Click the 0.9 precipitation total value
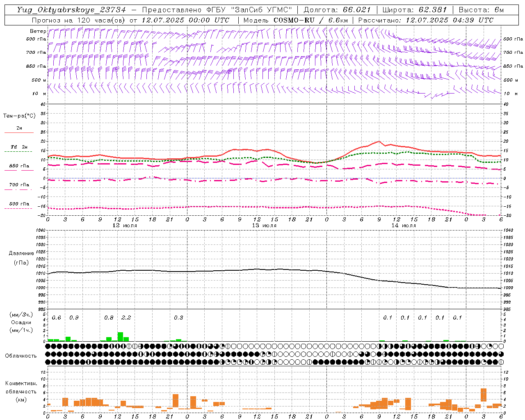 tap(74, 318)
